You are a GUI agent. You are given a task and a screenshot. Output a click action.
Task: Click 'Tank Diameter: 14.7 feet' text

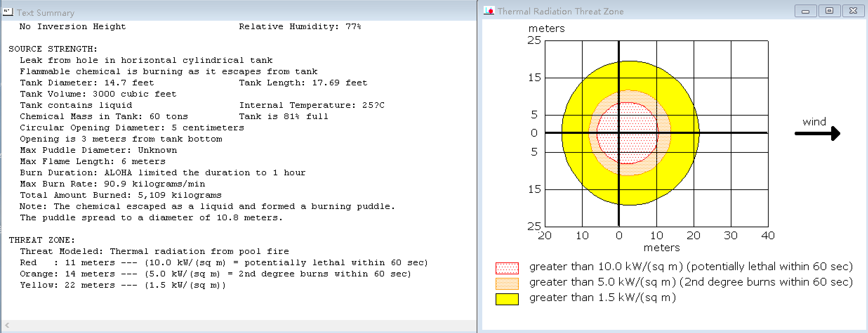87,83
